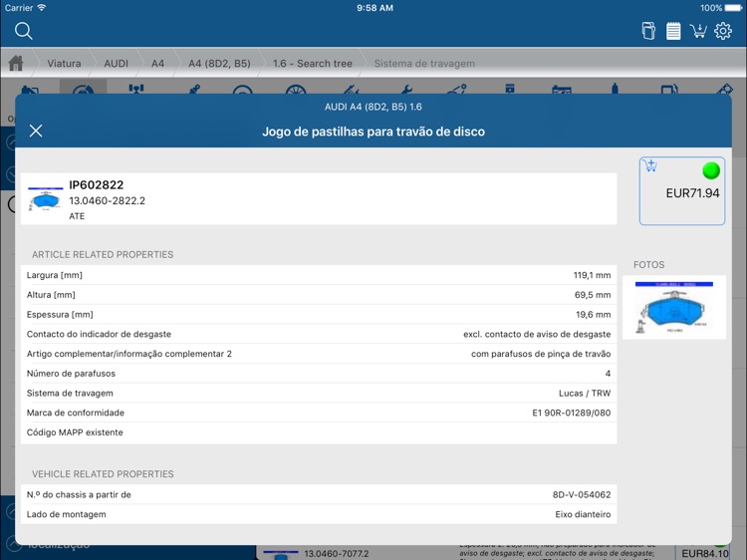This screenshot has height=560, width=747.
Task: Add IP602822 to cart via cart-plus icon
Action: (x=650, y=165)
